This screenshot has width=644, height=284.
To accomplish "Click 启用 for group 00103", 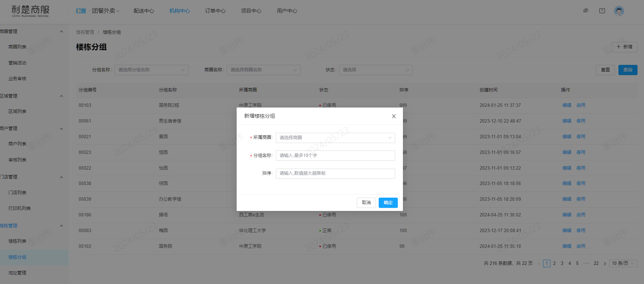I will (x=581, y=105).
